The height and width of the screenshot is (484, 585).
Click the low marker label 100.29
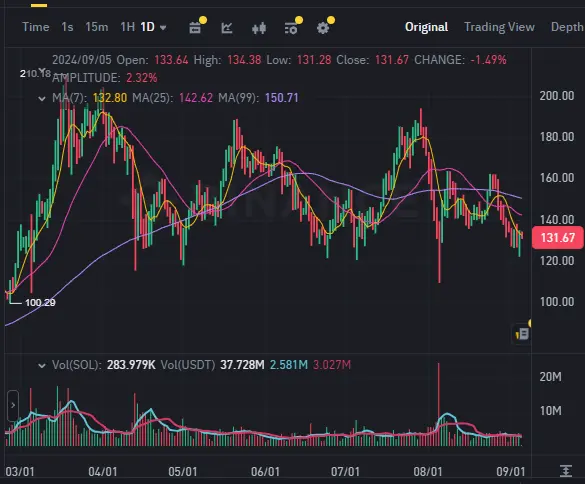(40, 303)
